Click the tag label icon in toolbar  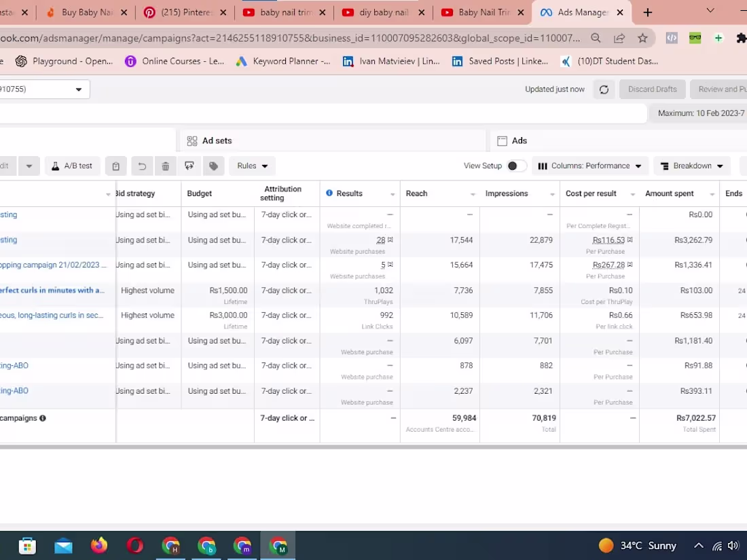213,166
